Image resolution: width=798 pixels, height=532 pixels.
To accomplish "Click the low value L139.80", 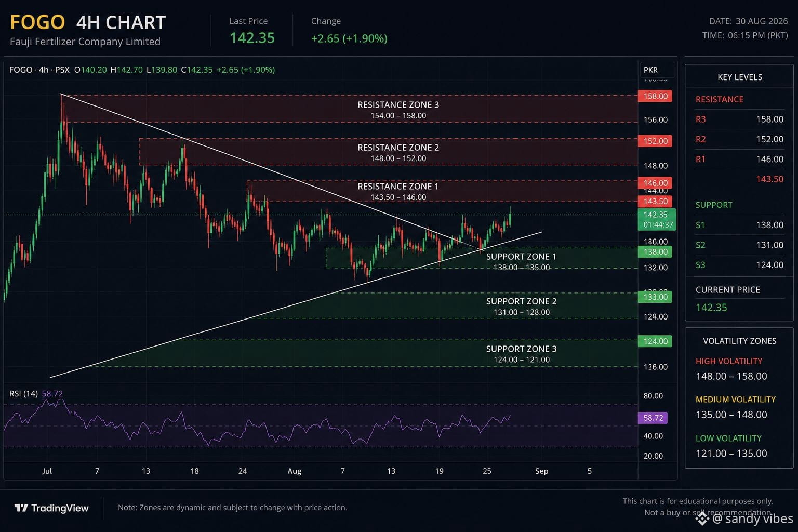I will pos(162,70).
